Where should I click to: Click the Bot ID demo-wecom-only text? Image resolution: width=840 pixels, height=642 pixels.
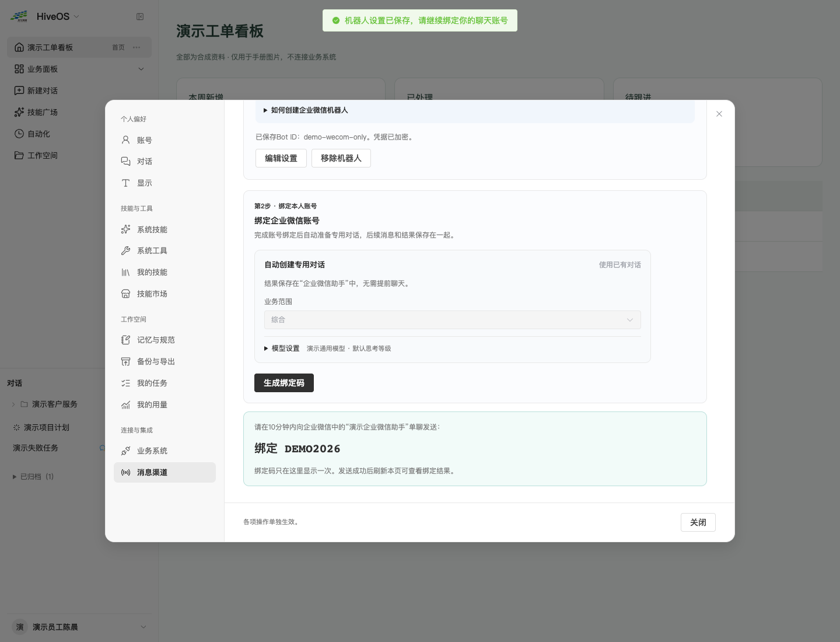coord(335,137)
